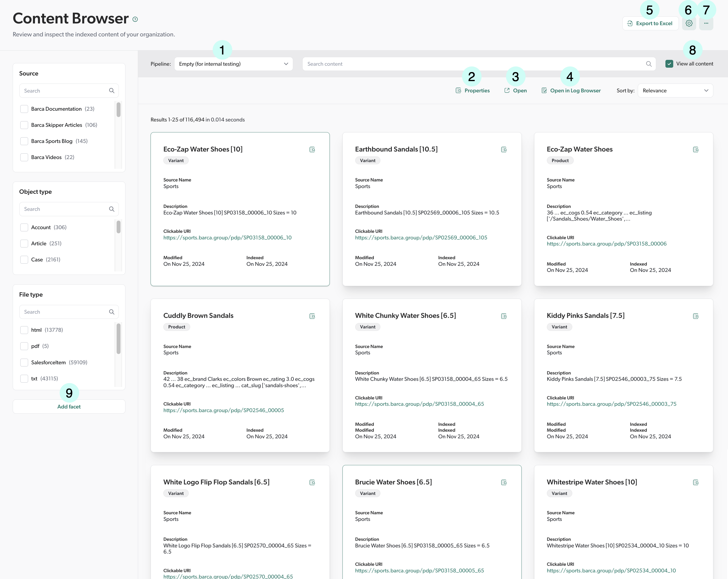The width and height of the screenshot is (728, 579).
Task: Click the Object type facet search field
Action: tap(69, 209)
